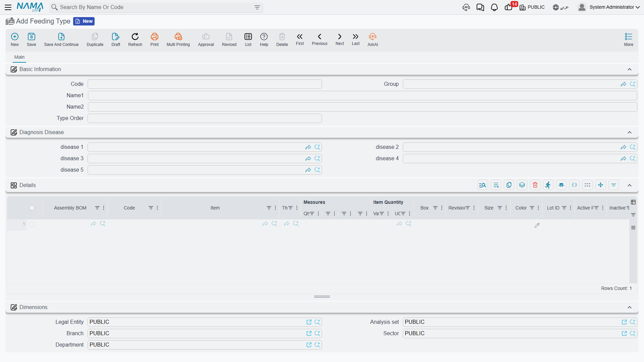Open search filter options in search bar
Image resolution: width=644 pixels, height=362 pixels.
[x=257, y=7]
